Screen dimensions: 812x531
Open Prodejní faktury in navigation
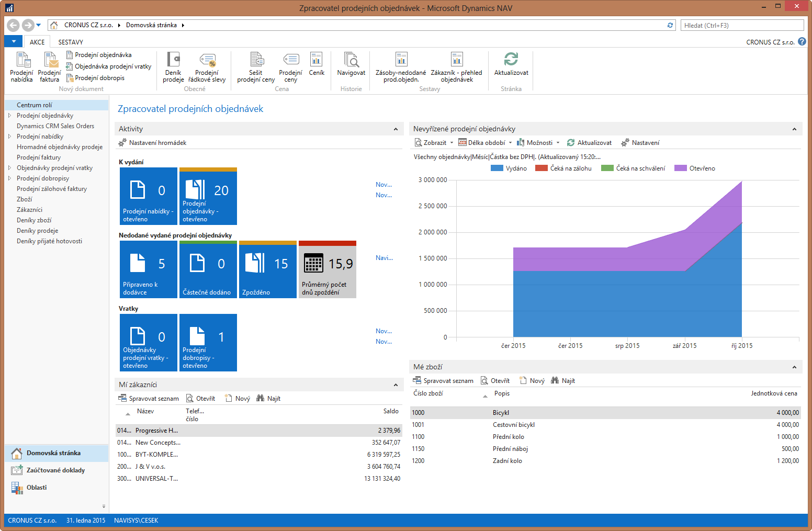pos(39,157)
